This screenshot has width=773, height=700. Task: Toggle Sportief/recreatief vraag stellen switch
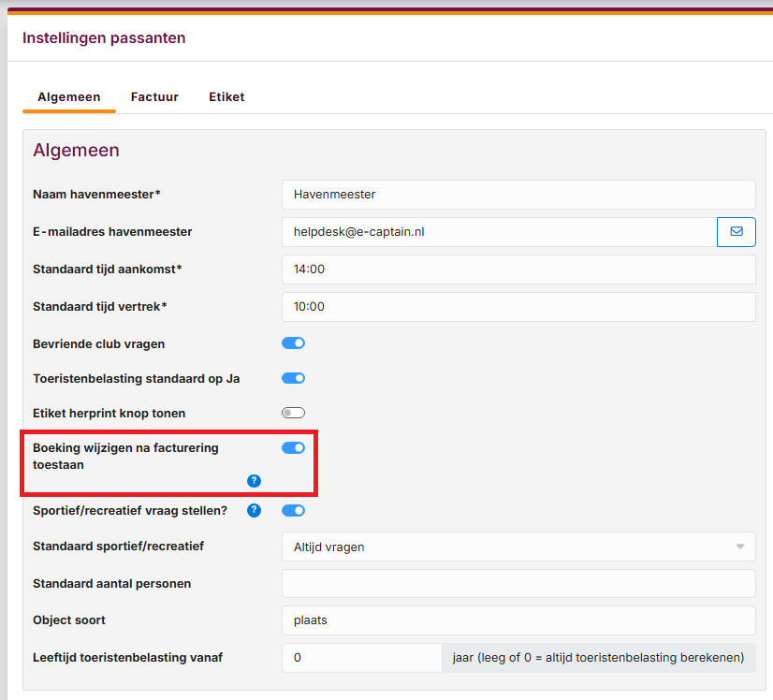[x=294, y=511]
